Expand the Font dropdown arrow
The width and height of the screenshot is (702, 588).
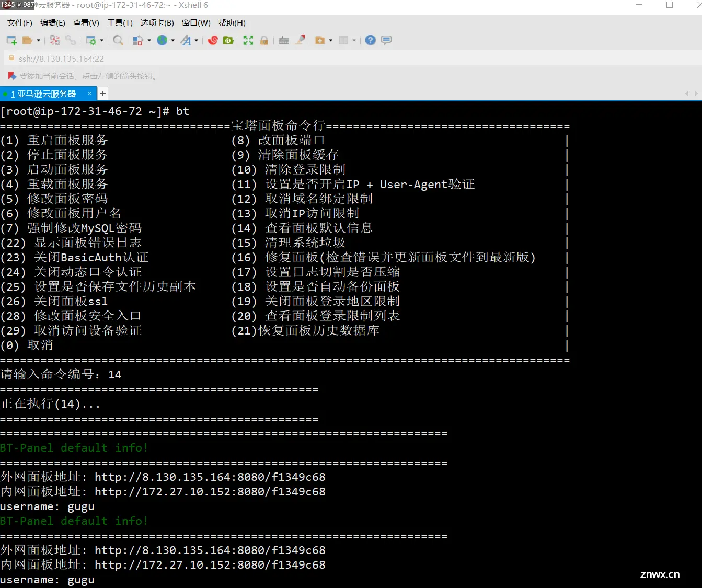196,40
